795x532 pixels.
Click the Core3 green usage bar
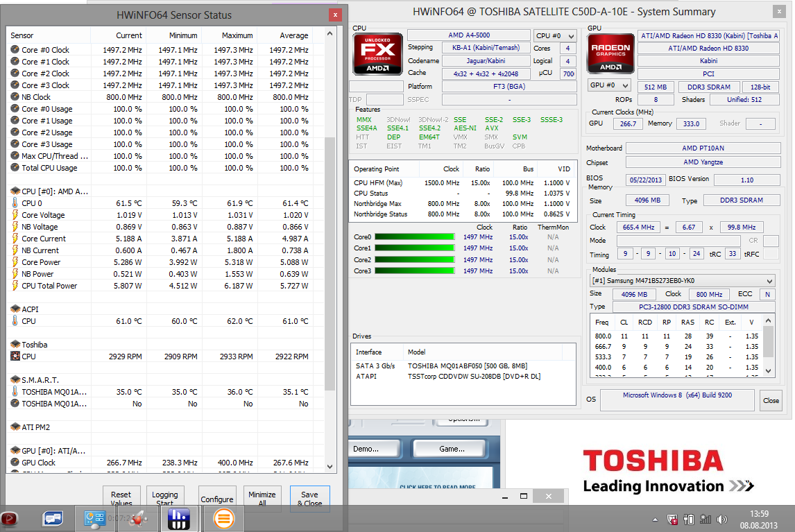click(x=414, y=271)
